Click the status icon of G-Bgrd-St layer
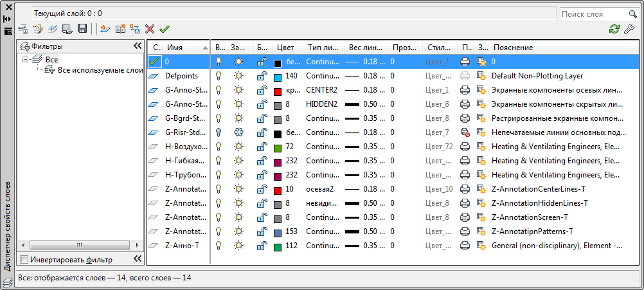The height and width of the screenshot is (290, 644). (x=153, y=118)
